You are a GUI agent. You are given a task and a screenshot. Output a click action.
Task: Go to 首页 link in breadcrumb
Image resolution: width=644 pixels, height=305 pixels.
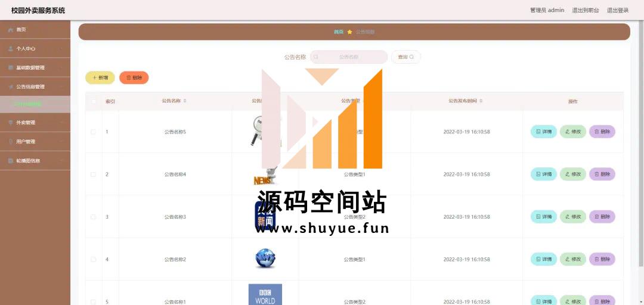(339, 32)
